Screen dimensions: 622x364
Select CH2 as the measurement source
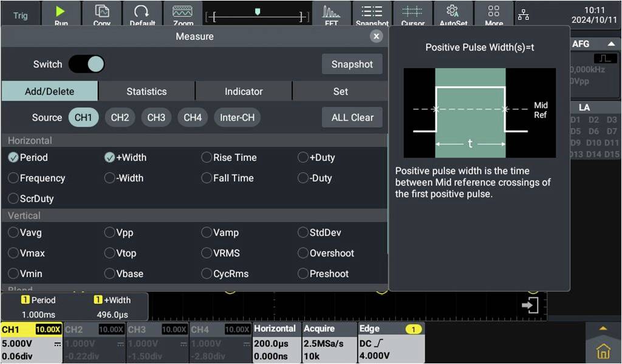tap(120, 118)
